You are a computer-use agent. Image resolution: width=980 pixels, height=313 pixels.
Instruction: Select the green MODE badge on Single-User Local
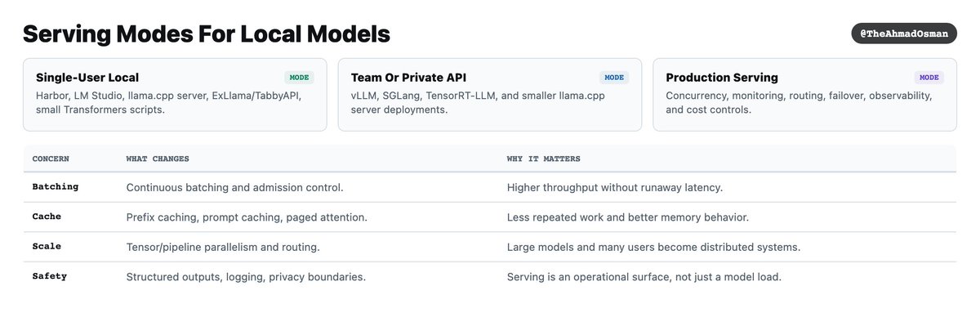pyautogui.click(x=300, y=78)
